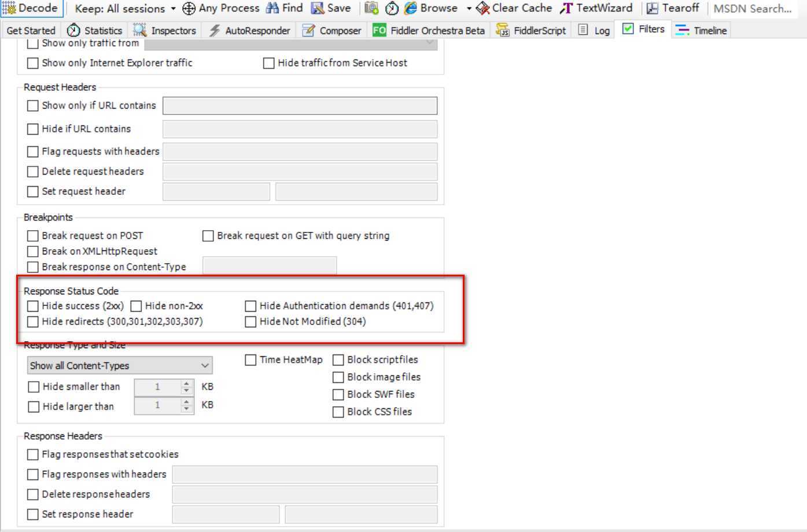Increase the Hide smaller than KB value
Screen dimensions: 807x532
186,383
